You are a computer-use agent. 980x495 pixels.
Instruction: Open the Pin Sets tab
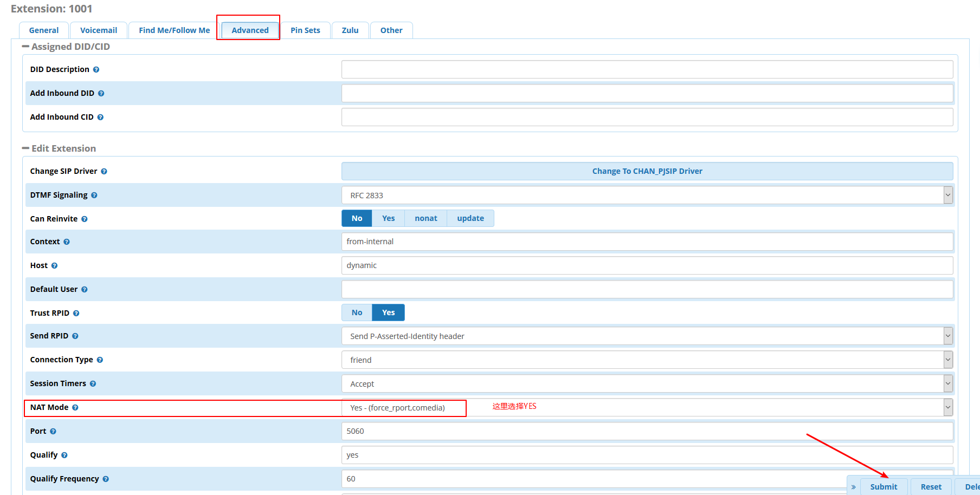305,30
